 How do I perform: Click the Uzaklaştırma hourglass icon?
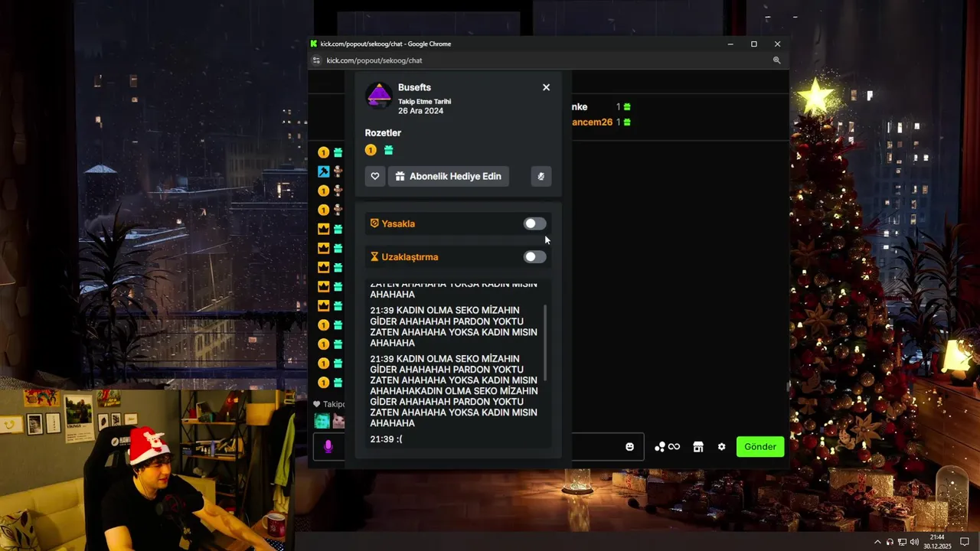point(374,256)
